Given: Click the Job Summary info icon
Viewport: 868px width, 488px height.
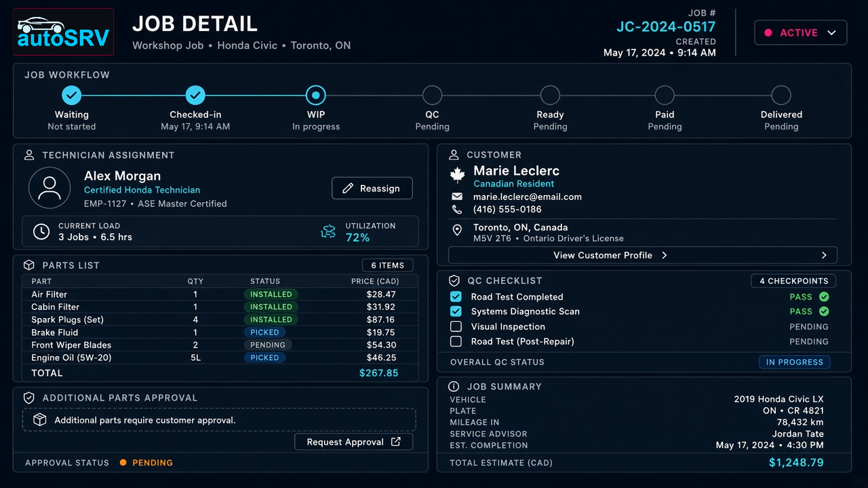Looking at the screenshot, I should [x=454, y=386].
